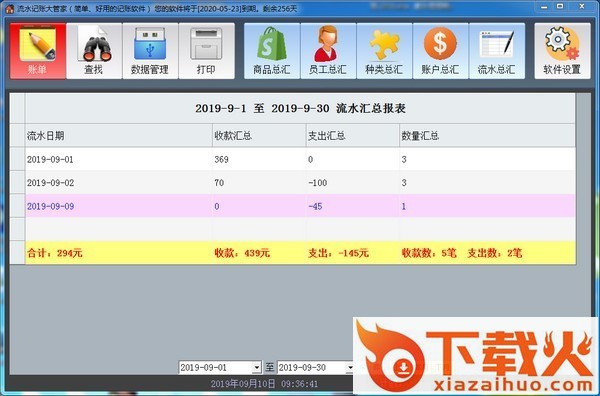
Task: Open 软件设置 gear settings
Action: [562, 51]
